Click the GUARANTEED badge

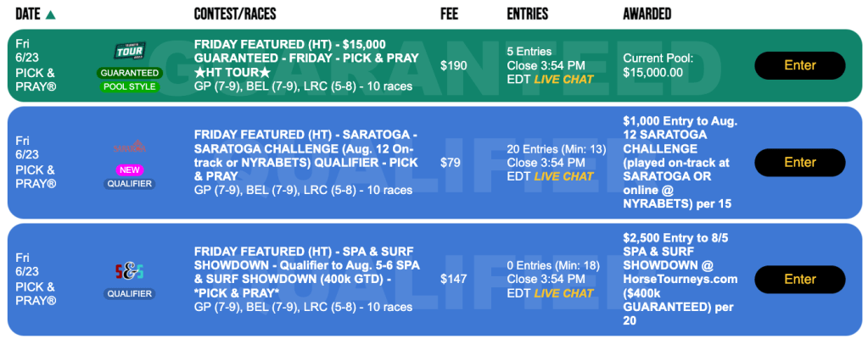(130, 73)
